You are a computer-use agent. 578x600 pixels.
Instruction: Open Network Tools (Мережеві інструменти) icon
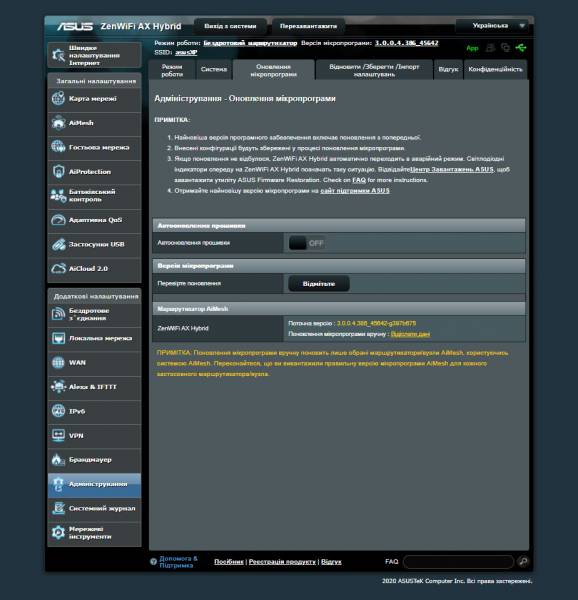click(58, 533)
